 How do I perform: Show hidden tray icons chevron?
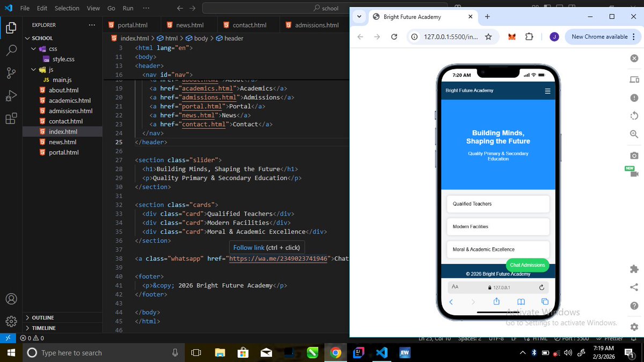tap(523, 352)
